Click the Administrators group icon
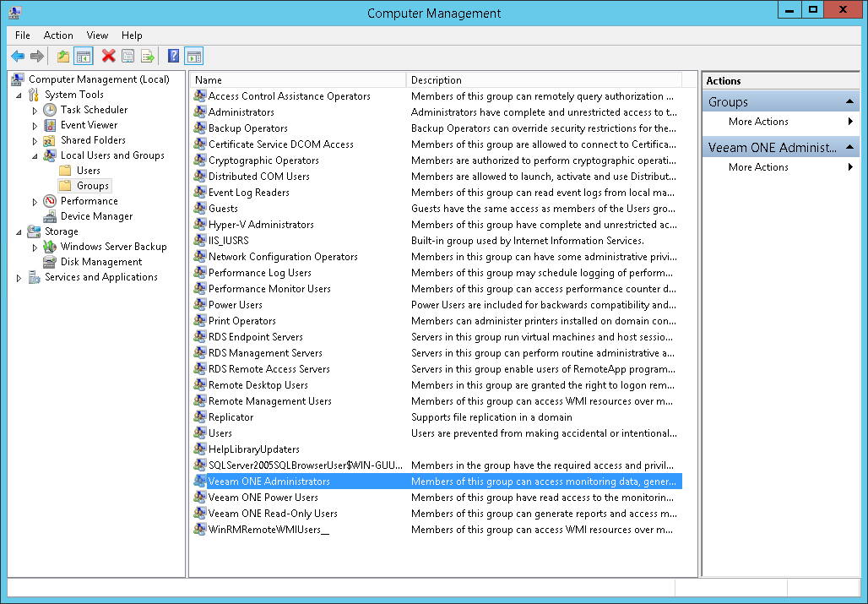This screenshot has height=604, width=868. 200,112
